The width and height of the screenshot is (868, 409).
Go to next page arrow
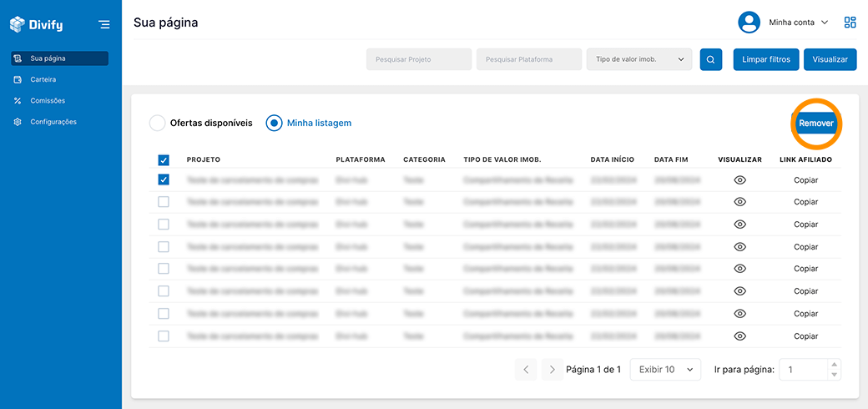pyautogui.click(x=552, y=369)
